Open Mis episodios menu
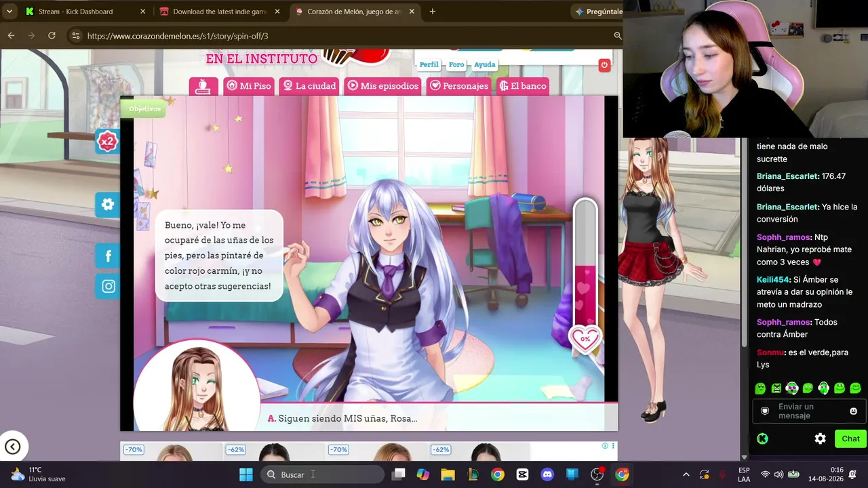 pyautogui.click(x=383, y=86)
